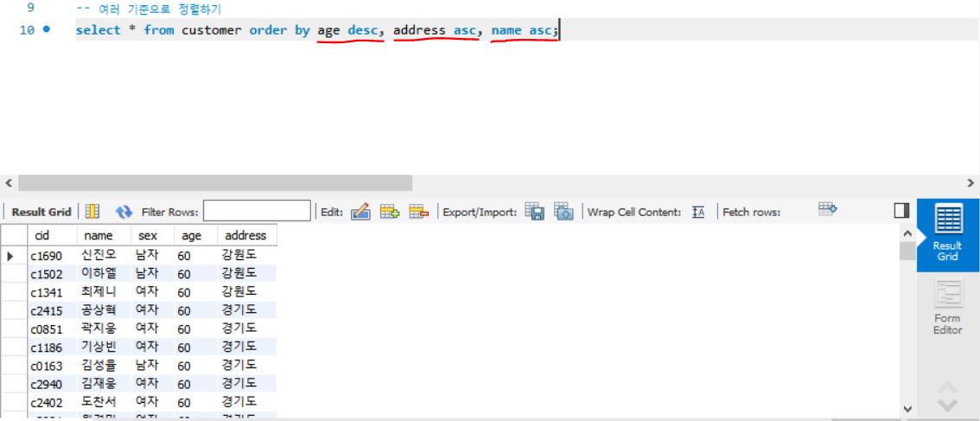This screenshot has width=980, height=421.
Task: Select the name cell 신진오
Action: pos(104,256)
